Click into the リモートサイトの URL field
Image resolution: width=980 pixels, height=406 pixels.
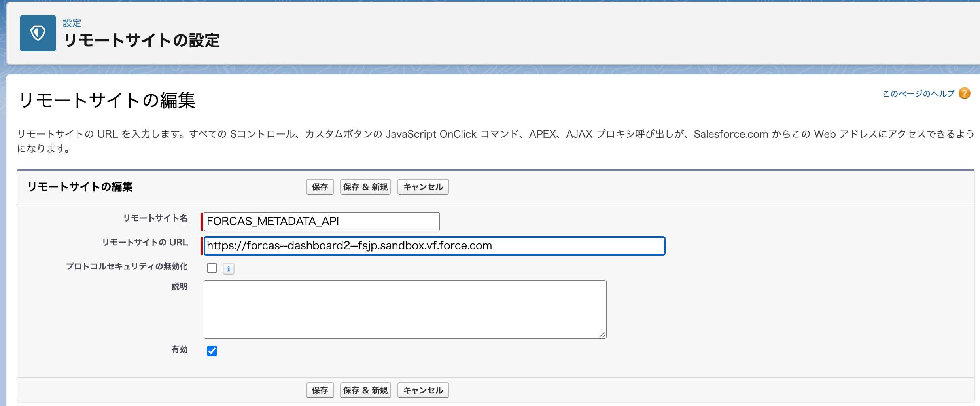pos(434,246)
